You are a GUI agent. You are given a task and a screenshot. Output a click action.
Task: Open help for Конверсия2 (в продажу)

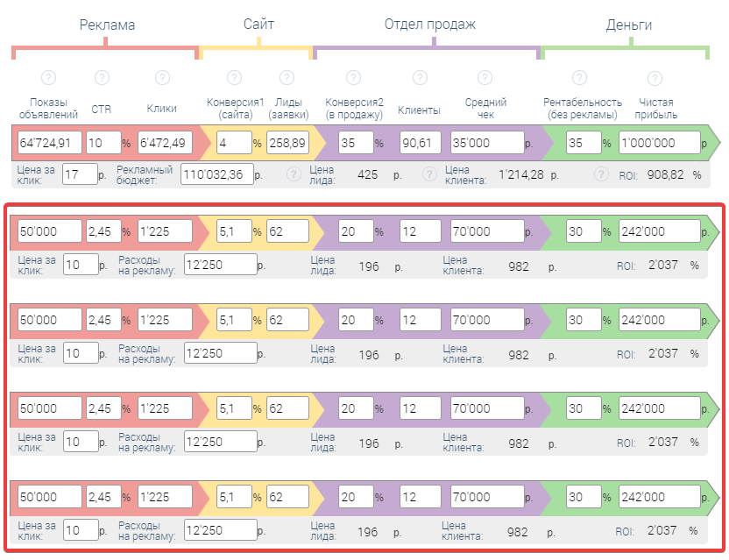(x=353, y=77)
